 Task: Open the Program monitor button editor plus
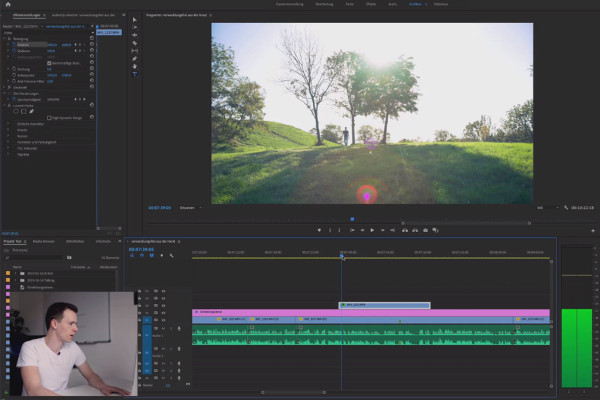pyautogui.click(x=593, y=230)
